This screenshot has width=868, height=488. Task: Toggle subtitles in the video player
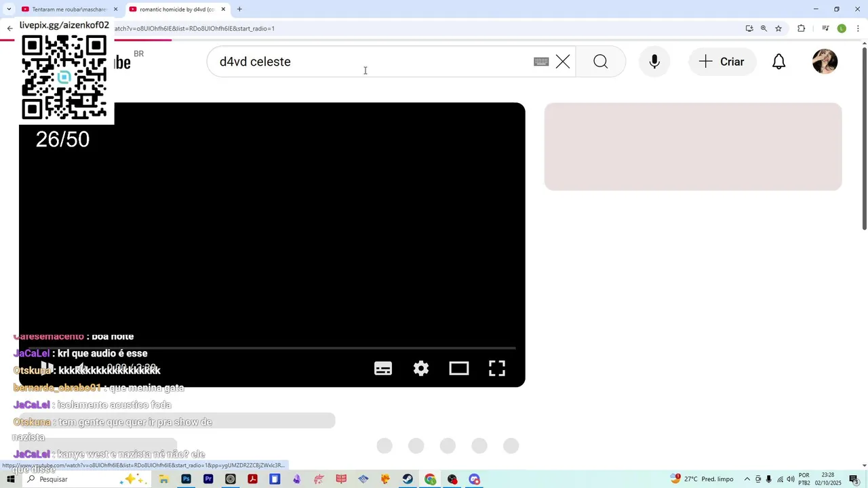[x=383, y=368]
